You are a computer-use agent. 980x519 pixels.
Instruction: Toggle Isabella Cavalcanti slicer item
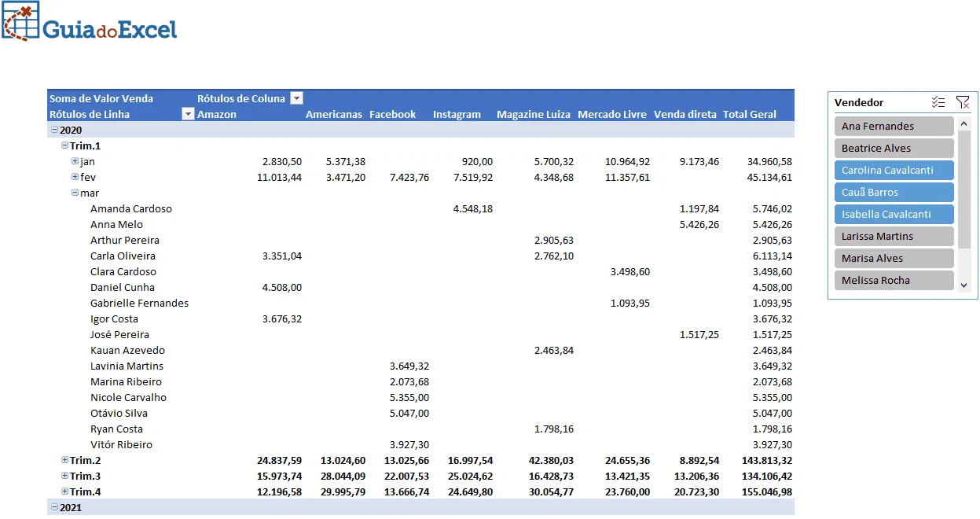[894, 214]
